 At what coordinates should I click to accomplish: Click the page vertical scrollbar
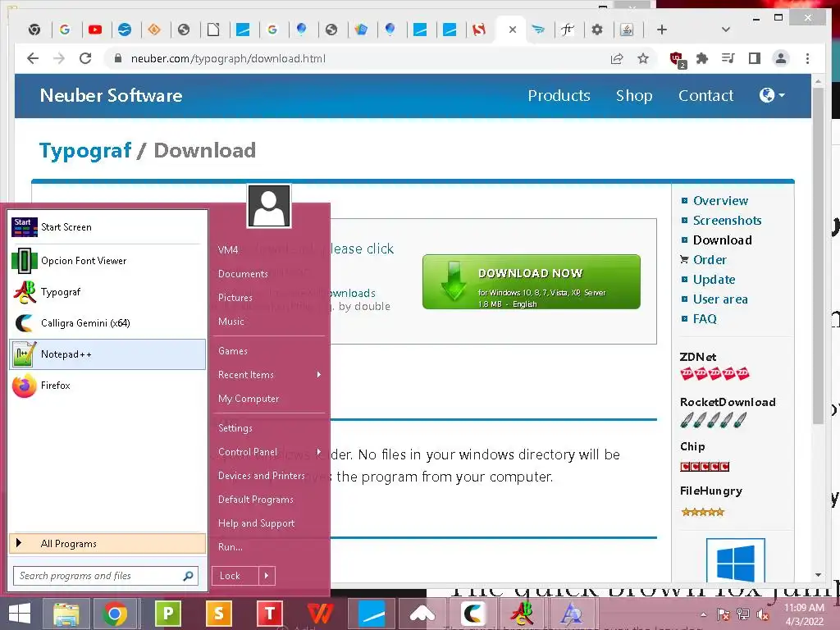click(818, 257)
